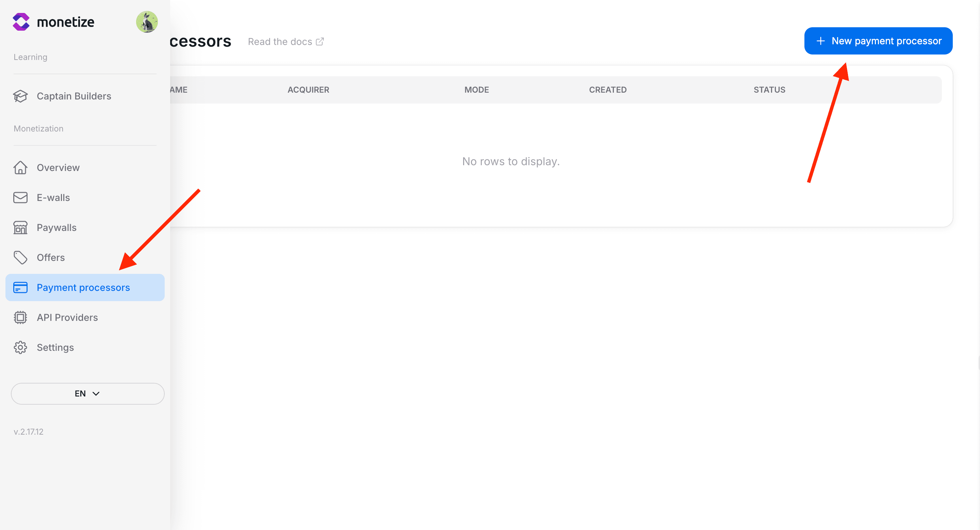Screen dimensions: 980x530
Task: Expand the language selector chevron
Action: (96, 394)
